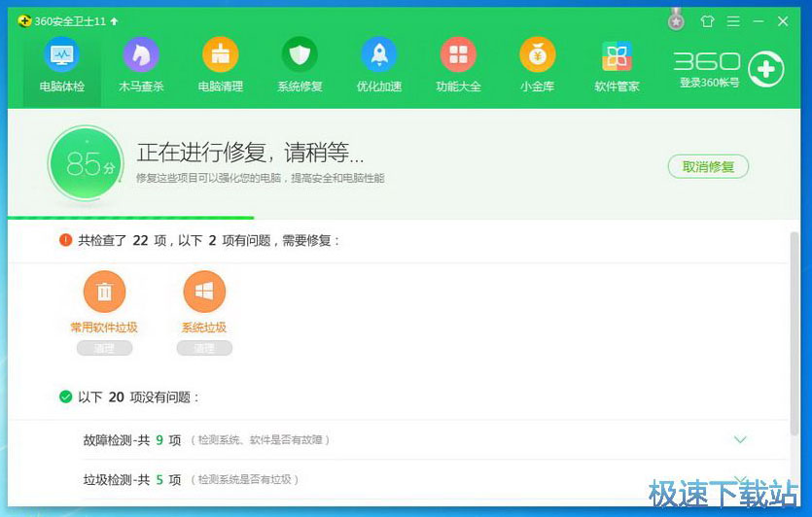This screenshot has height=517, width=812.
Task: Click 登录360帐号 login link
Action: coord(710,83)
